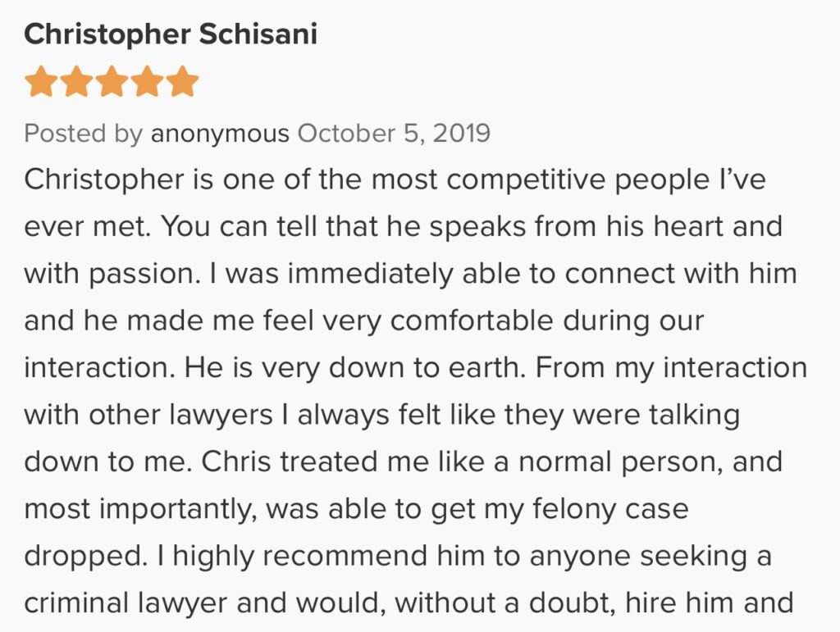Click the 'anonymous' poster name
The image size is (840, 632).
(x=220, y=133)
